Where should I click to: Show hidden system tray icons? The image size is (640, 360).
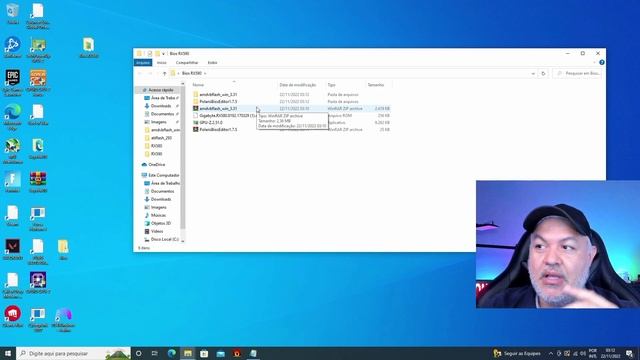[x=551, y=353]
